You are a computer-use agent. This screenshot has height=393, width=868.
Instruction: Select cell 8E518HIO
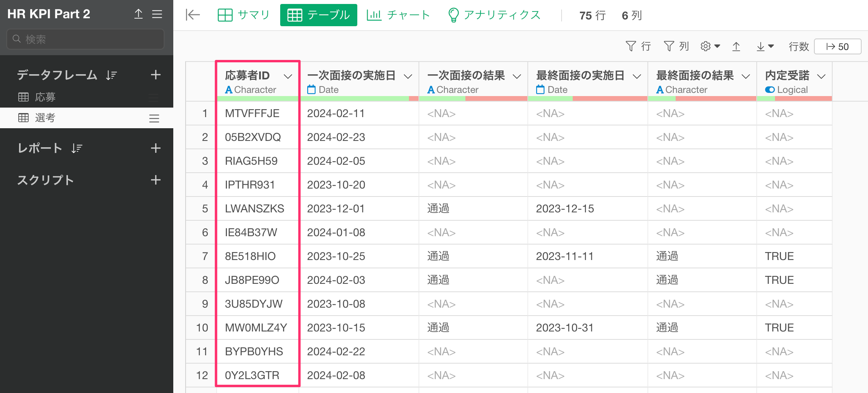tap(258, 256)
